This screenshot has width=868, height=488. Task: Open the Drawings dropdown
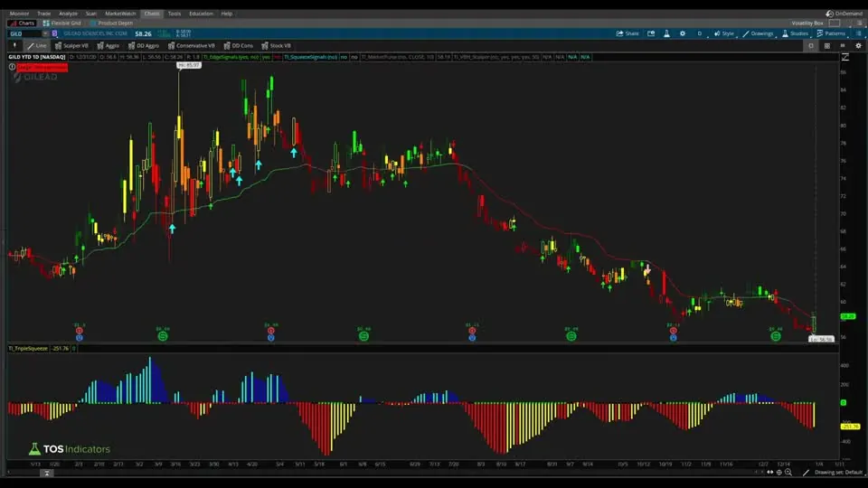coord(758,33)
